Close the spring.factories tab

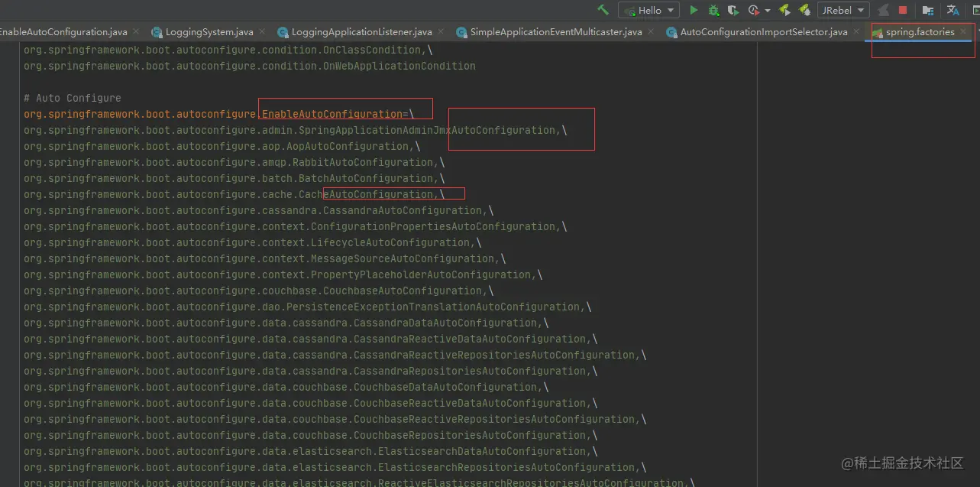coord(964,32)
